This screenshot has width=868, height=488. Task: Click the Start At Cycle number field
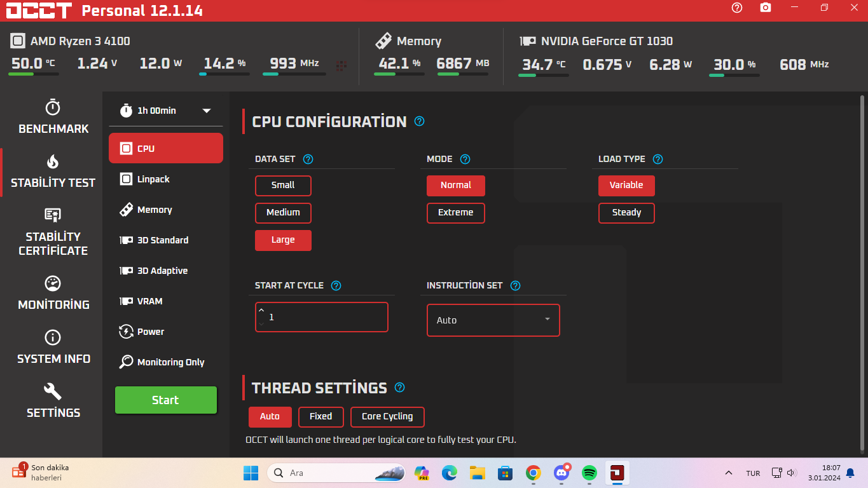pyautogui.click(x=322, y=317)
